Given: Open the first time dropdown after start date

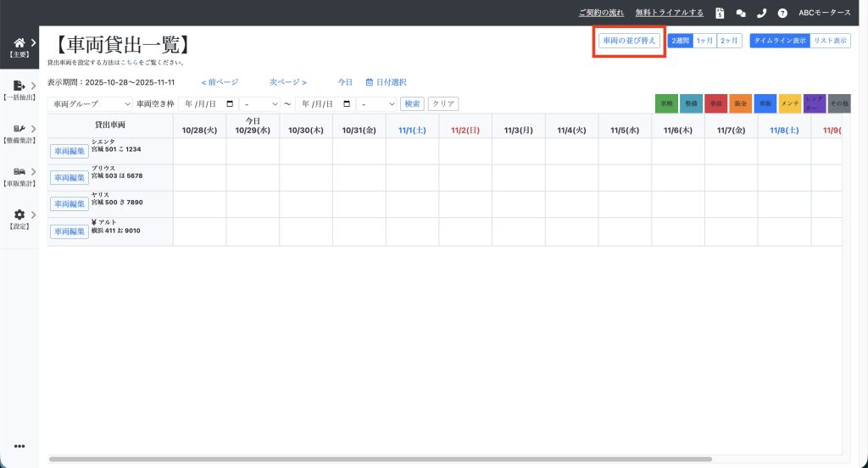Looking at the screenshot, I should [259, 104].
